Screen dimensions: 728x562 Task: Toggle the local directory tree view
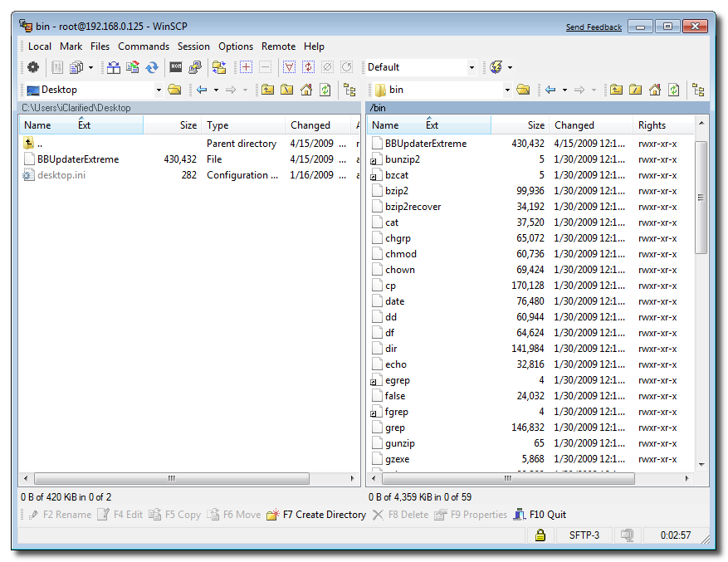tap(349, 90)
